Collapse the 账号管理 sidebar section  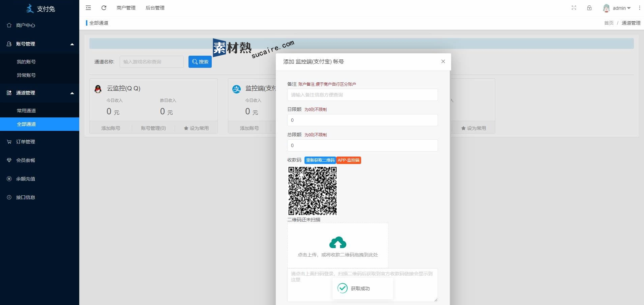(x=39, y=44)
